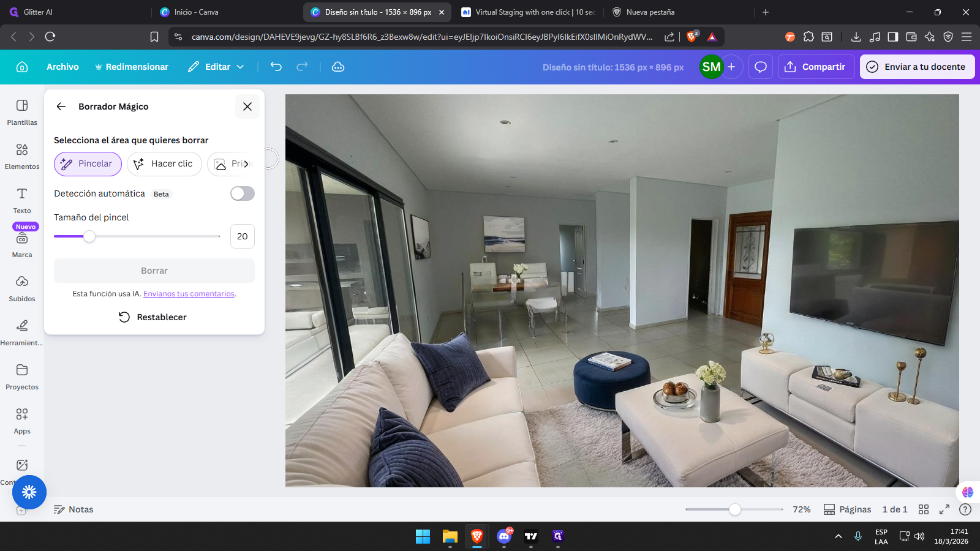The width and height of the screenshot is (980, 551).
Task: Open the Subidos uploads panel
Action: tap(22, 288)
